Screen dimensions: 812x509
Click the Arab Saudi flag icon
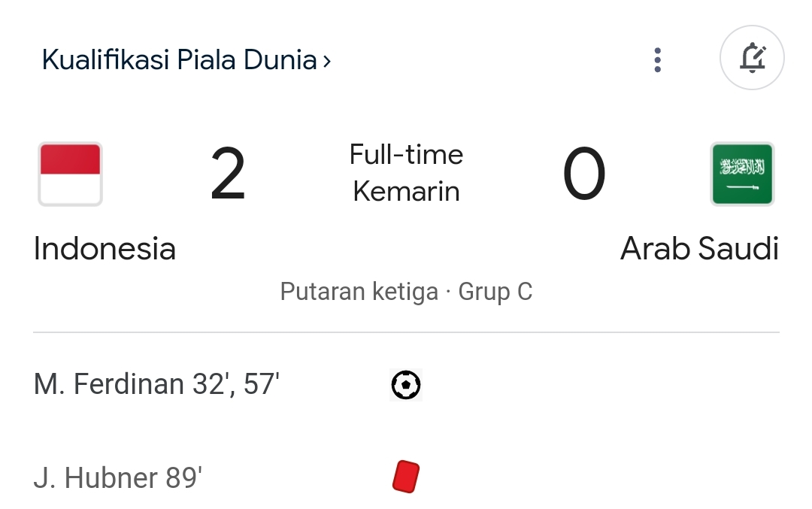coord(742,174)
